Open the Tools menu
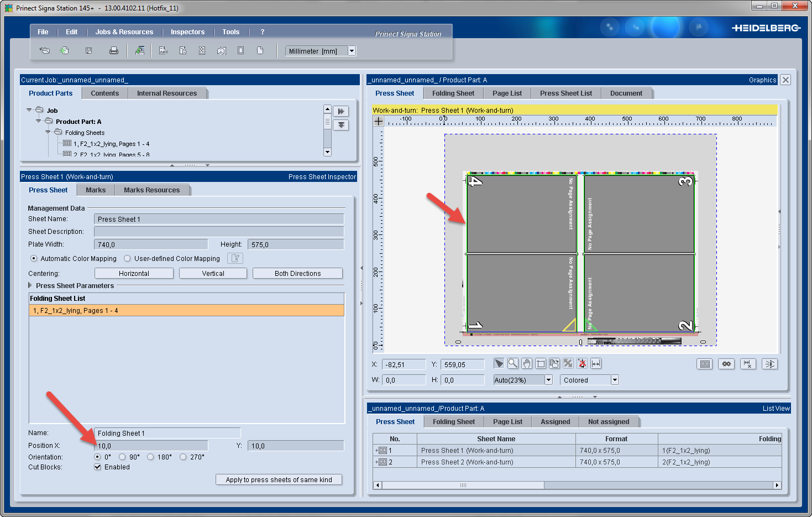Image resolution: width=812 pixels, height=517 pixels. point(231,32)
